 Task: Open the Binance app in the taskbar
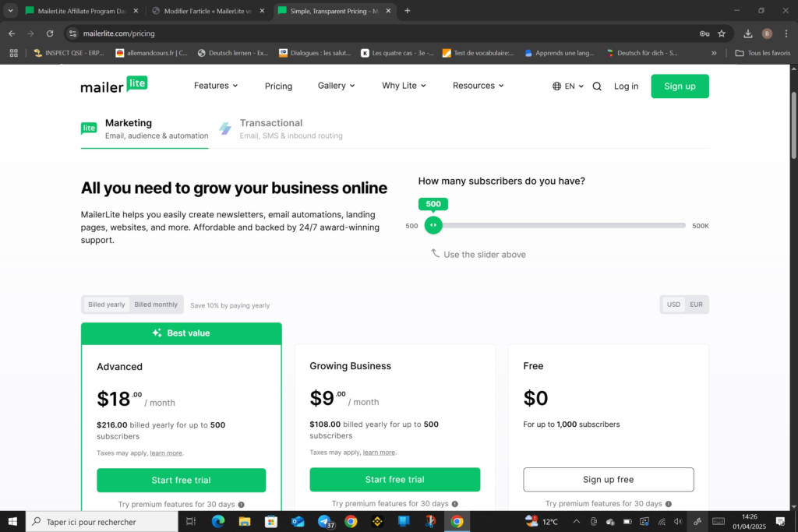(x=377, y=521)
